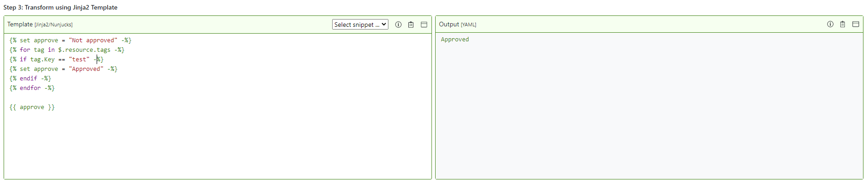Open info for the Template panel
The height and width of the screenshot is (184, 868).
[x=398, y=25]
